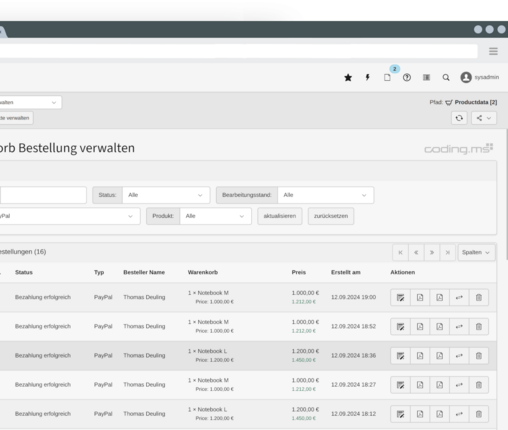Click the date 12.09.2024 18:36

(353, 355)
